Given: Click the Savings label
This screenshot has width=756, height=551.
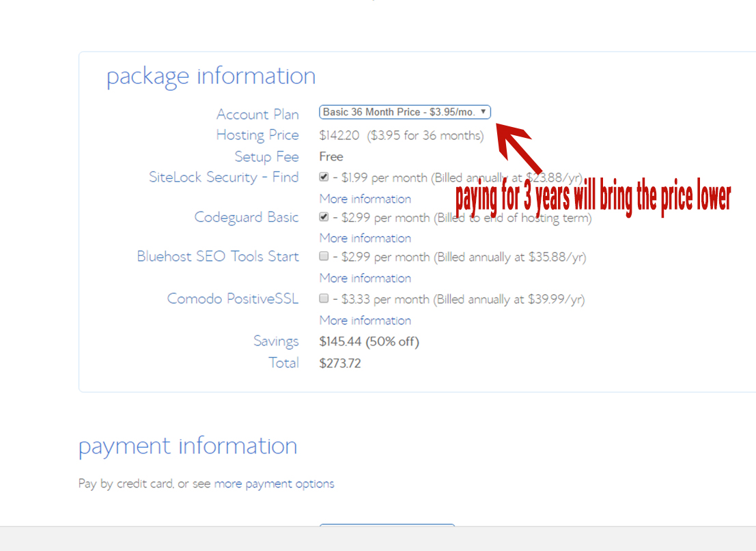Looking at the screenshot, I should [x=276, y=341].
